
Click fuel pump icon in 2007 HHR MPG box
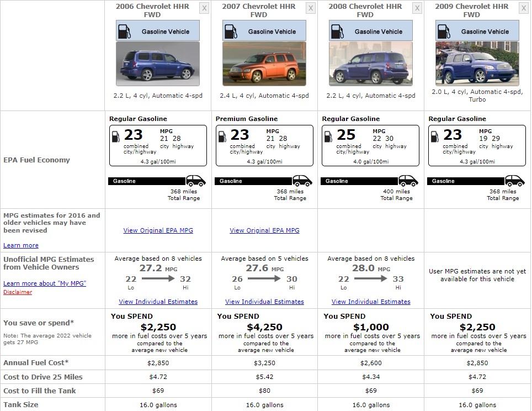click(222, 136)
